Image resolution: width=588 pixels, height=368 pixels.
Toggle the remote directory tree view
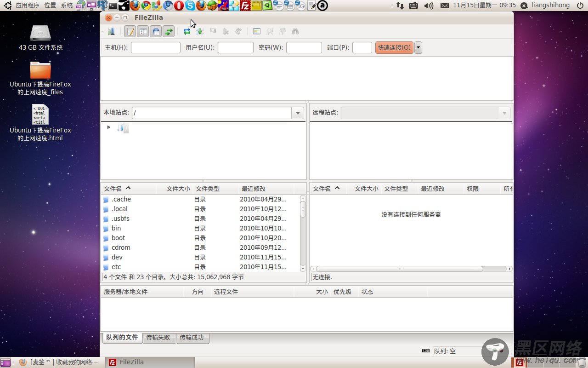tap(156, 32)
